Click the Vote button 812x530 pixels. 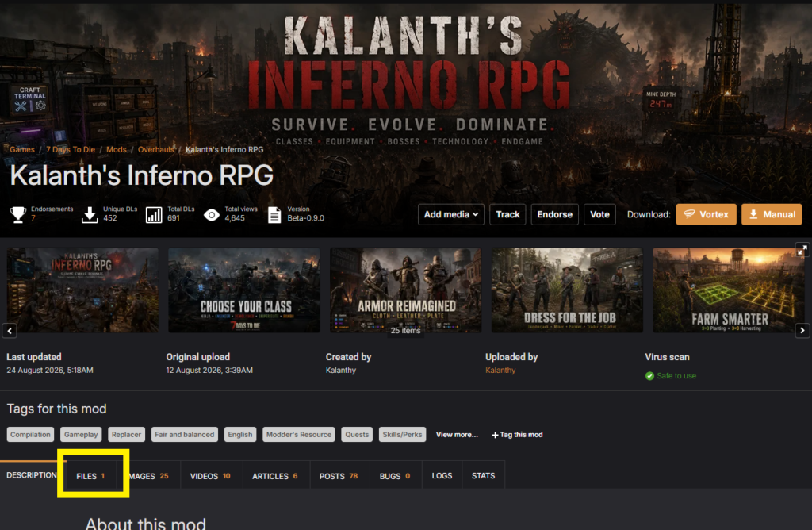click(x=599, y=214)
